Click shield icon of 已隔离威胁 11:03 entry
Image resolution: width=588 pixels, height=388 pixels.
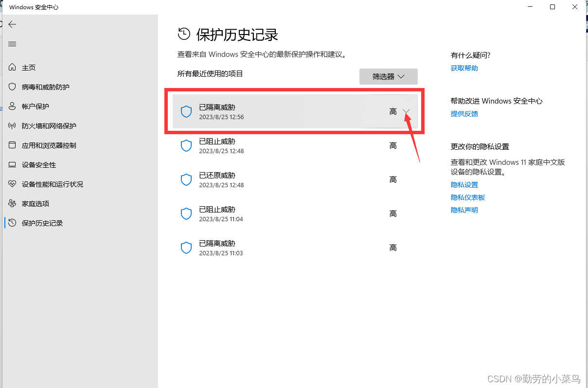pyautogui.click(x=186, y=248)
